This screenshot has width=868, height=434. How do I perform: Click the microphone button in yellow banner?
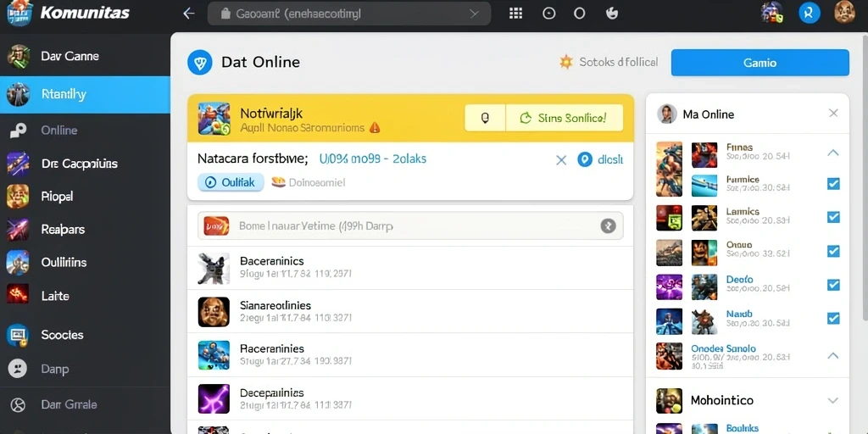coord(485,118)
